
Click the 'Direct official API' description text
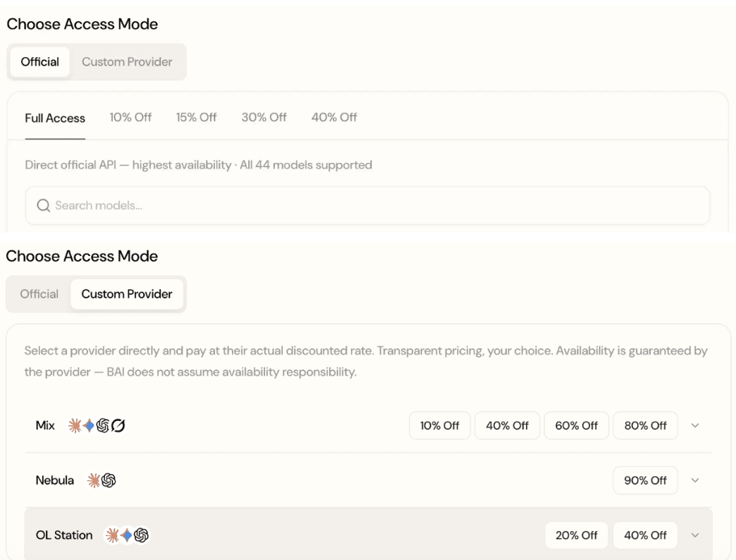pyautogui.click(x=199, y=165)
